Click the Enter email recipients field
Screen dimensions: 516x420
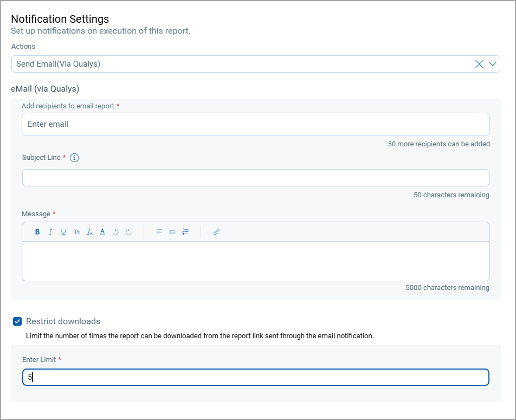pyautogui.click(x=256, y=124)
